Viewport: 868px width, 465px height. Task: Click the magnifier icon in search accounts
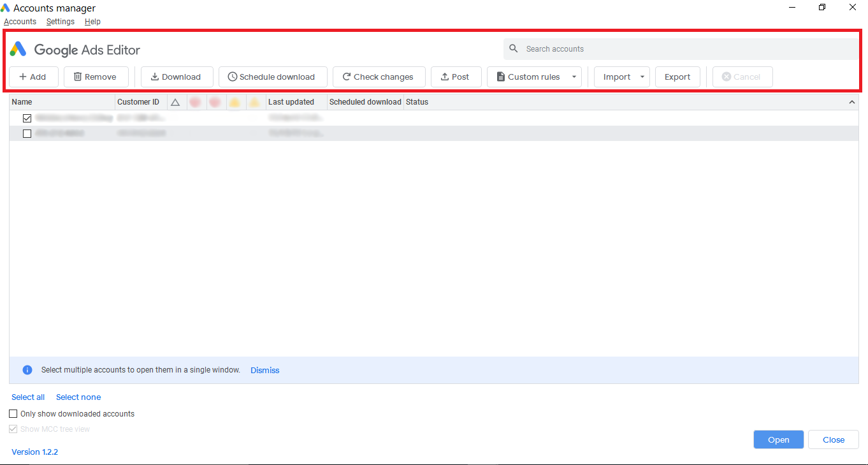click(x=514, y=48)
